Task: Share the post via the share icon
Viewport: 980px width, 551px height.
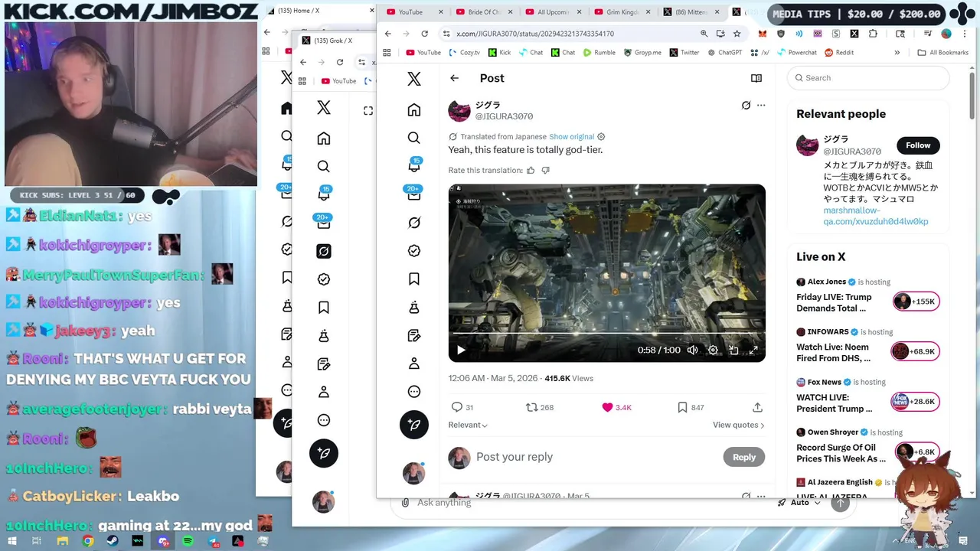Action: 757,407
